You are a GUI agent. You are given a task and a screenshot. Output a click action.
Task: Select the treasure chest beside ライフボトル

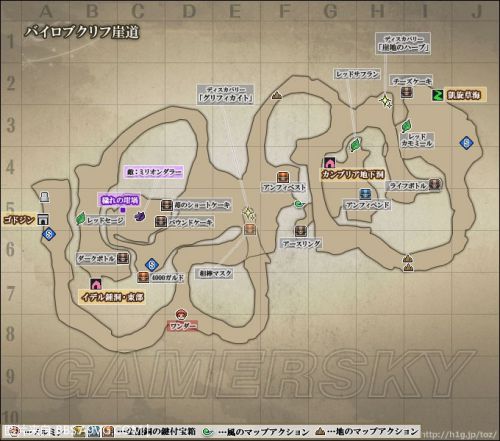[435, 184]
